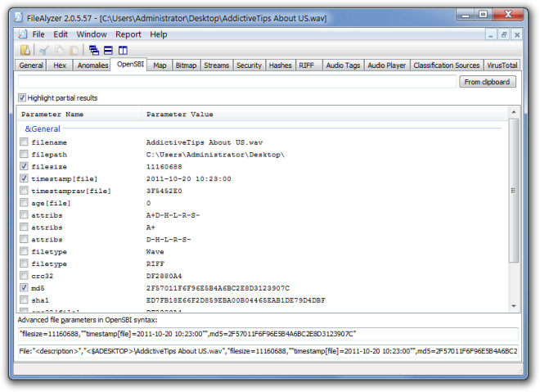The image size is (540, 392).
Task: Switch to the Hashes tab
Action: click(x=280, y=65)
